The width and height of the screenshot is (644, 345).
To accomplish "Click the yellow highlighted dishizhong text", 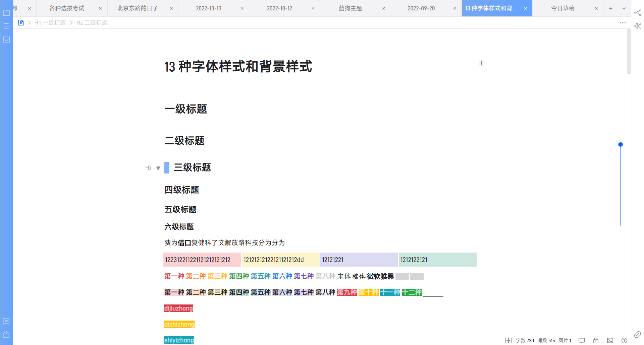I will pos(179,324).
